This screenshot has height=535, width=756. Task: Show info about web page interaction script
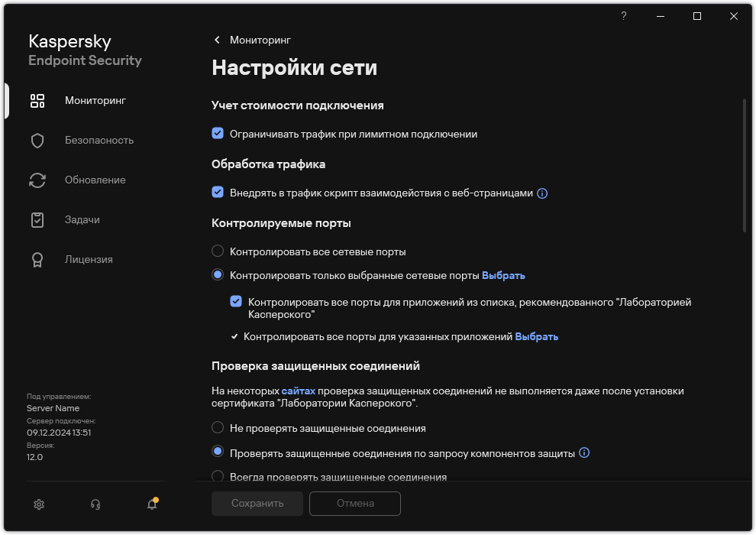click(x=542, y=193)
